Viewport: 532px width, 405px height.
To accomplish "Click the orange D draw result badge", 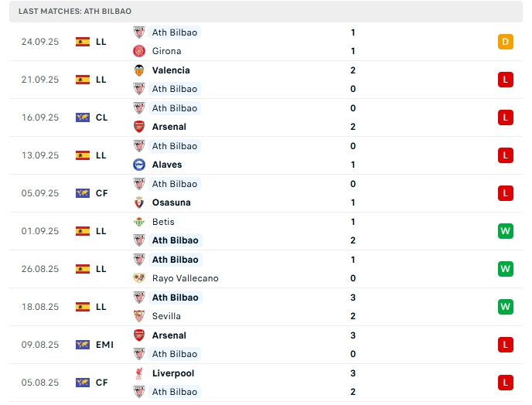I will (506, 42).
